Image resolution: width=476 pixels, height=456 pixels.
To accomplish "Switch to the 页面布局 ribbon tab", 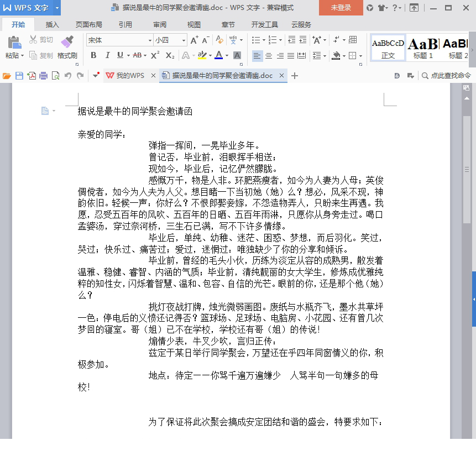I will click(88, 24).
